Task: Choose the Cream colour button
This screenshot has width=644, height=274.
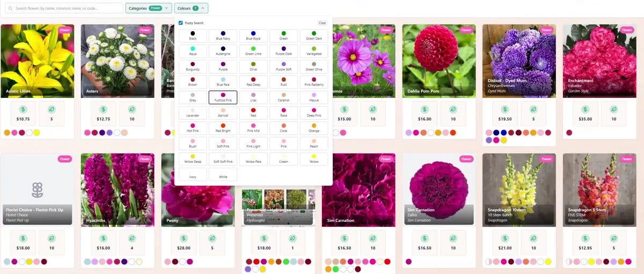Action: pos(283,159)
